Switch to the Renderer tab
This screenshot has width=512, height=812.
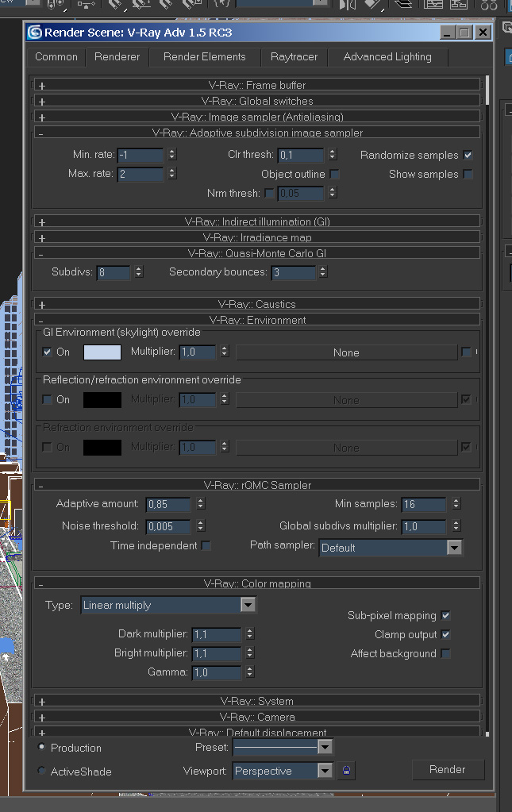point(117,57)
